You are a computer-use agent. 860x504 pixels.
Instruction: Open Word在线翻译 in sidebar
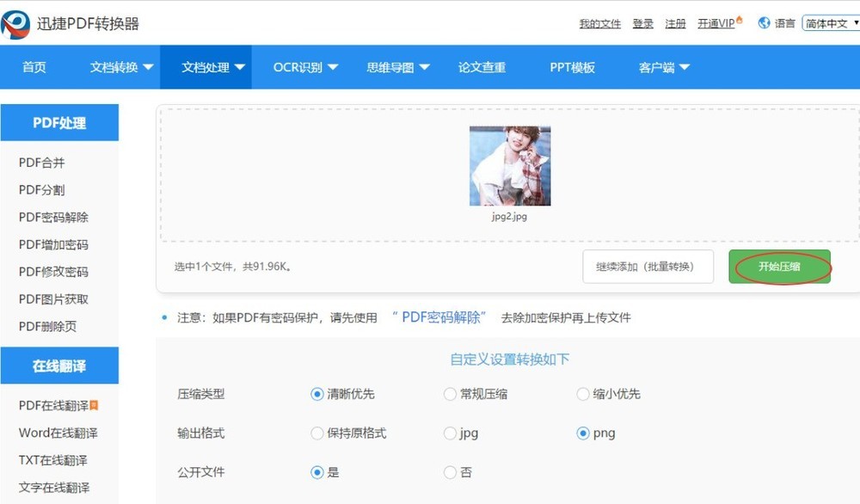coord(58,433)
